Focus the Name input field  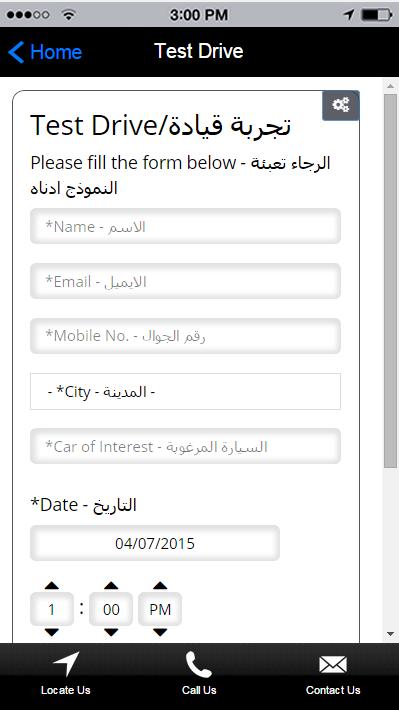pos(185,226)
